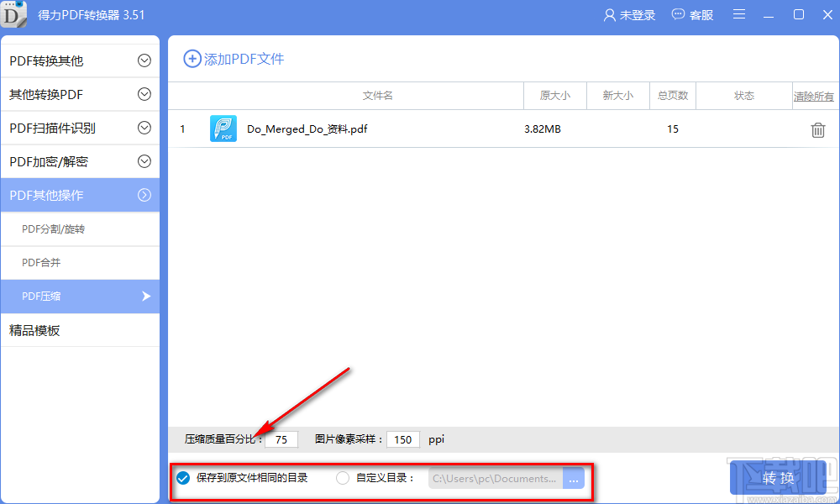
Task: Click the PDF file thumbnail icon
Action: click(x=223, y=129)
